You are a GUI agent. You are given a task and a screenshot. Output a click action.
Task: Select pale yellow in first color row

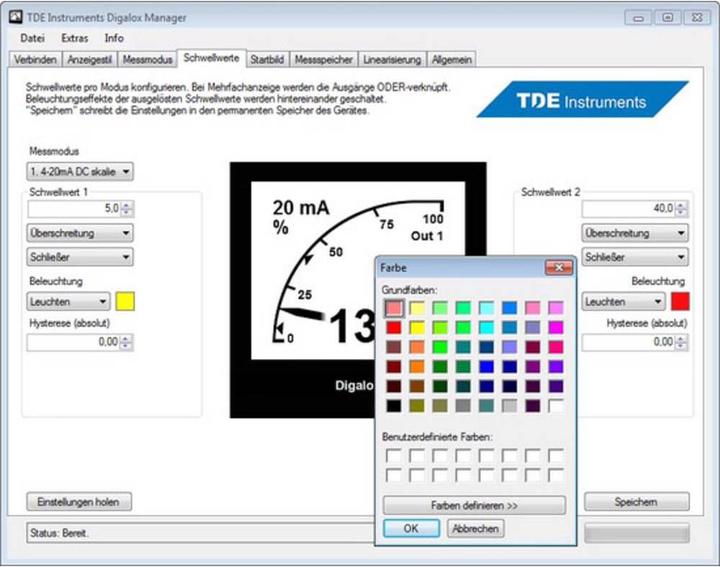coord(417,308)
